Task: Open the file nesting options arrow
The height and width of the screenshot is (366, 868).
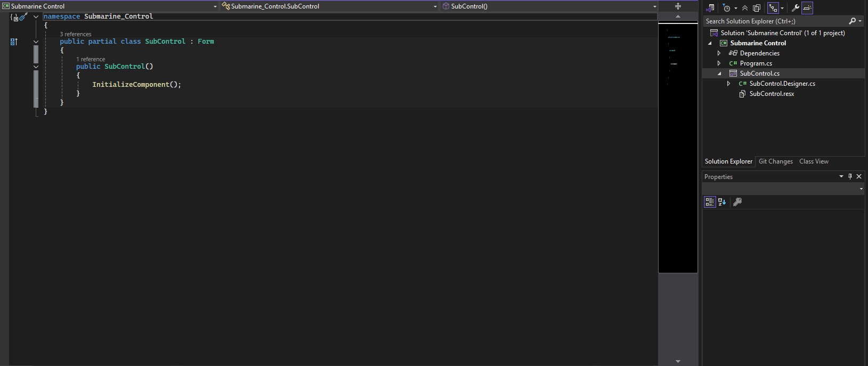Action: 782,8
